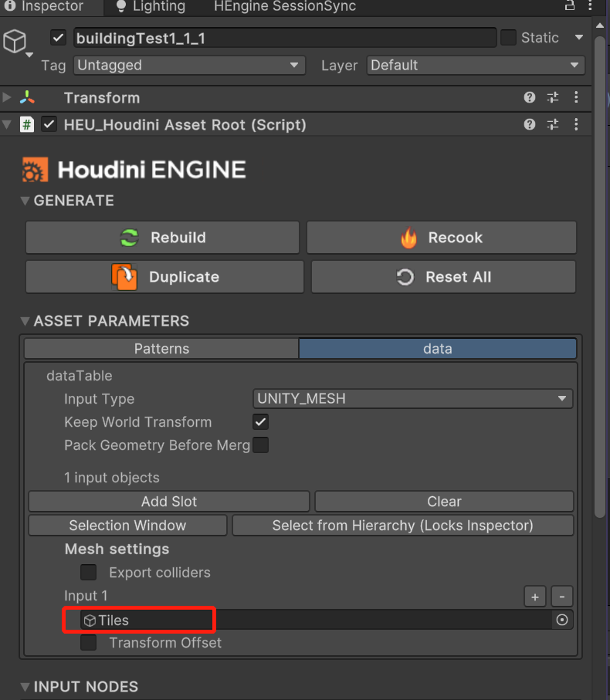Image resolution: width=610 pixels, height=700 pixels.
Task: Toggle the Inspector lock icon
Action: pyautogui.click(x=569, y=5)
